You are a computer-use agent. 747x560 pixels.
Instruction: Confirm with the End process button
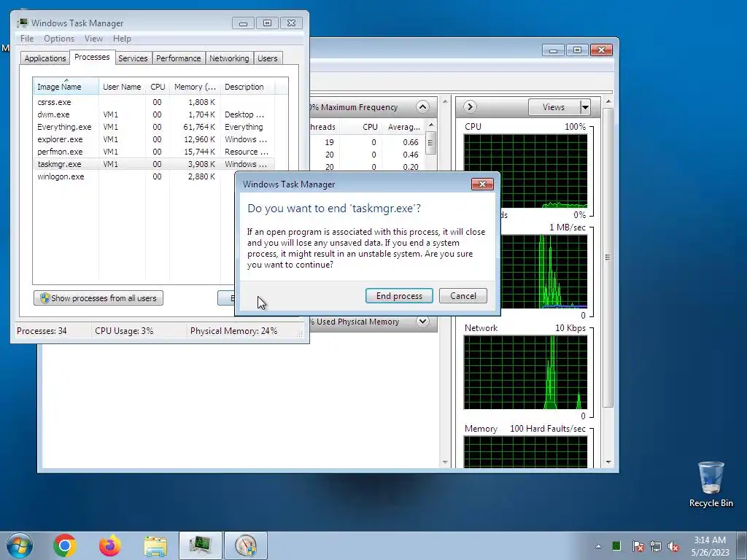(399, 296)
